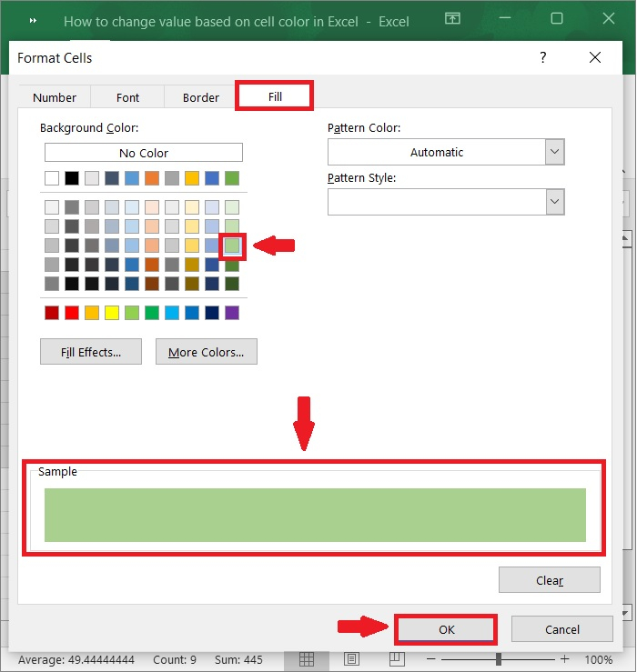Pick the light blue standard color
637x672 pixels.
(x=172, y=313)
